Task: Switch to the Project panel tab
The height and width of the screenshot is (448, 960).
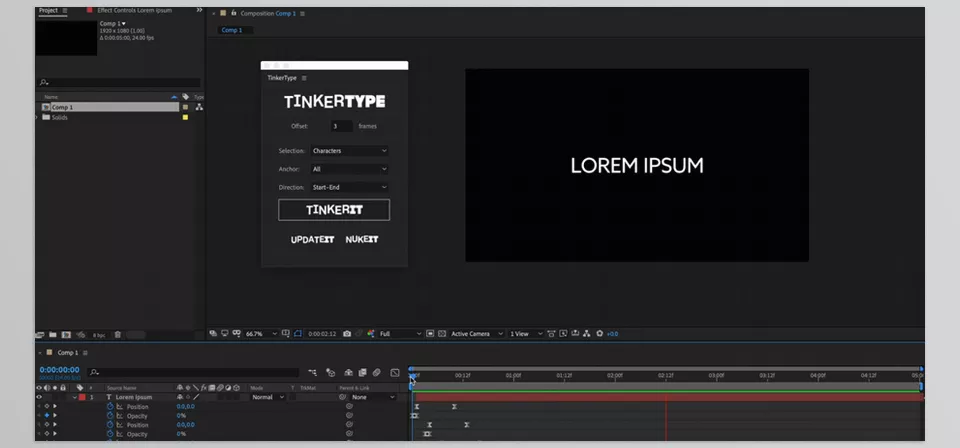Action: click(x=48, y=10)
